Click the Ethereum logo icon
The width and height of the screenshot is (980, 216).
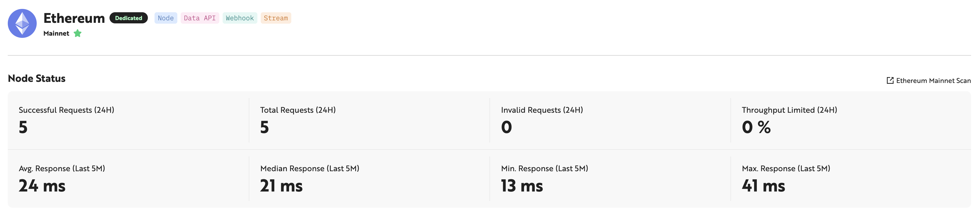(22, 23)
